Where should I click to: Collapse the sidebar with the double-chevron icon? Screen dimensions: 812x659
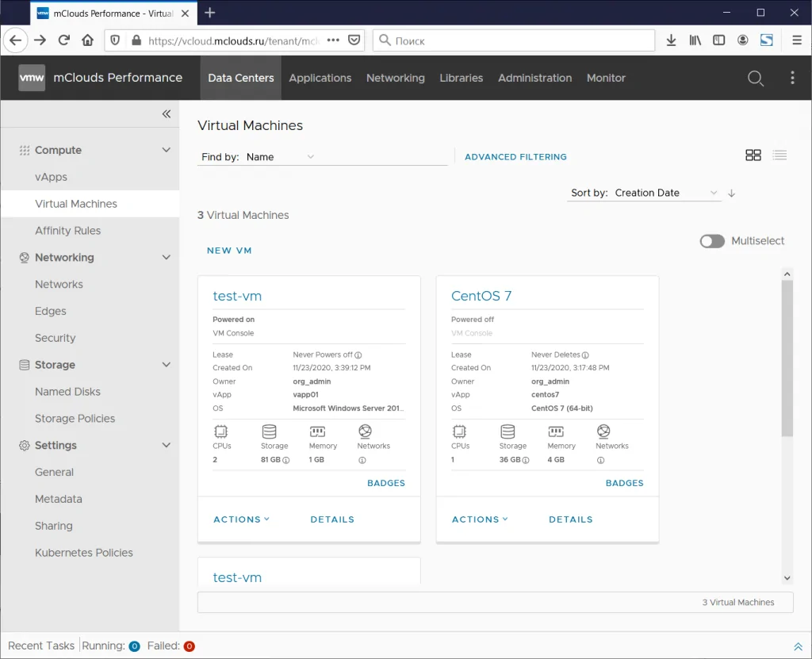click(x=167, y=113)
